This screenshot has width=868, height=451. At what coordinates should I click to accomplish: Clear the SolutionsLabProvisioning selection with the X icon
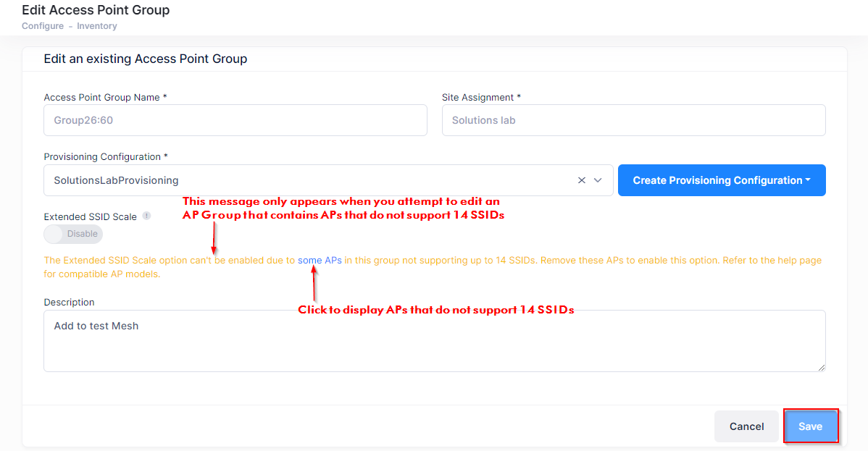[581, 180]
